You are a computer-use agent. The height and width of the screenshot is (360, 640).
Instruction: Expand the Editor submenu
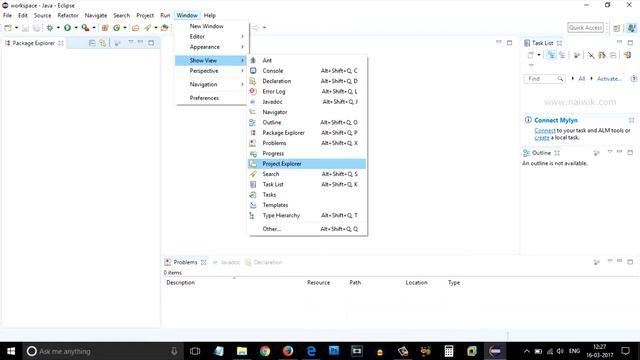[x=211, y=36]
